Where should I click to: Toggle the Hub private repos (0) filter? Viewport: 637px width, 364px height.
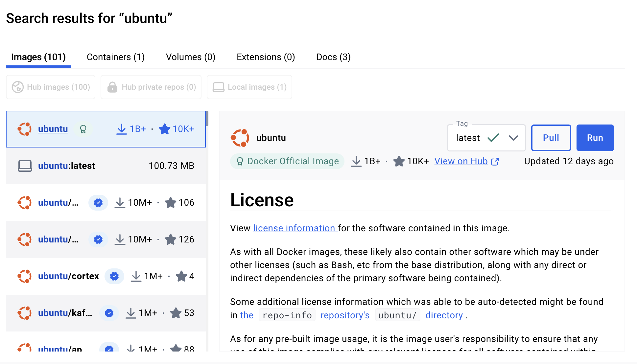151,87
